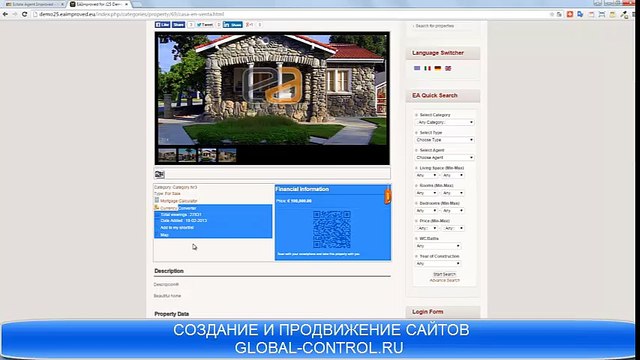Switch language with first flag icon
This screenshot has height=360, width=640.
(417, 68)
